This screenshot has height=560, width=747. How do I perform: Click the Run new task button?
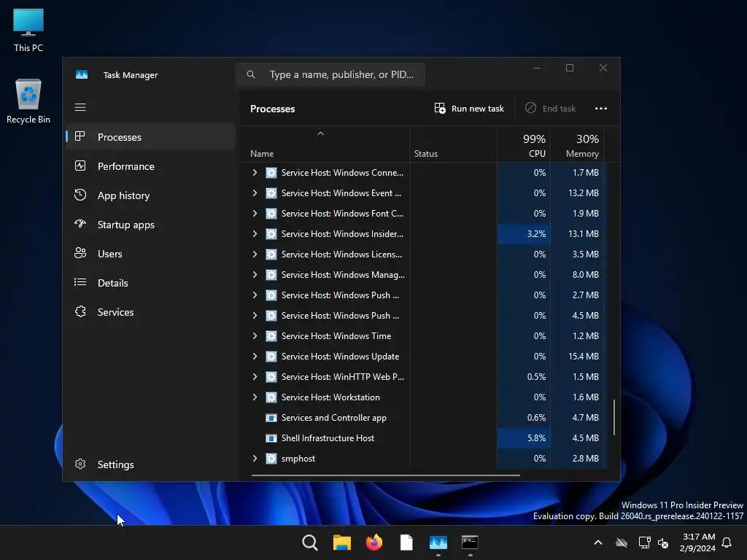click(x=469, y=109)
